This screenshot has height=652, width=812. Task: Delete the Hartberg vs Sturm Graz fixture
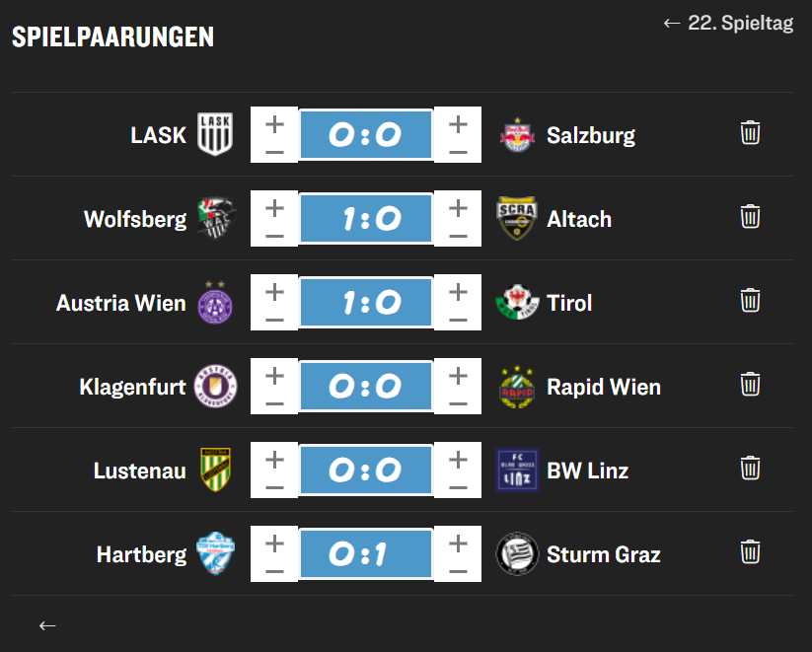click(x=750, y=551)
